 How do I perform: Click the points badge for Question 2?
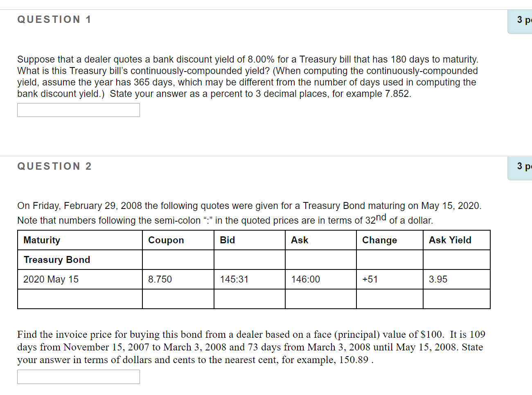[522, 166]
